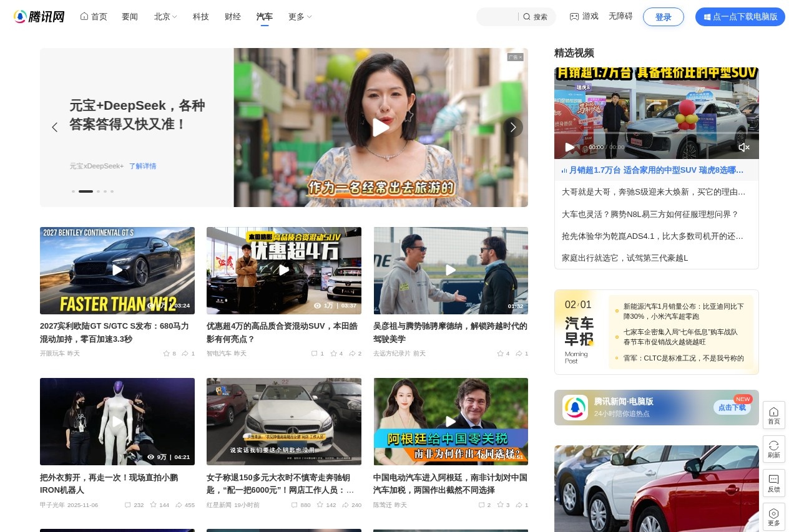
Task: Open 抢先体验华为乾崑ADS4.1 headline
Action: (653, 236)
